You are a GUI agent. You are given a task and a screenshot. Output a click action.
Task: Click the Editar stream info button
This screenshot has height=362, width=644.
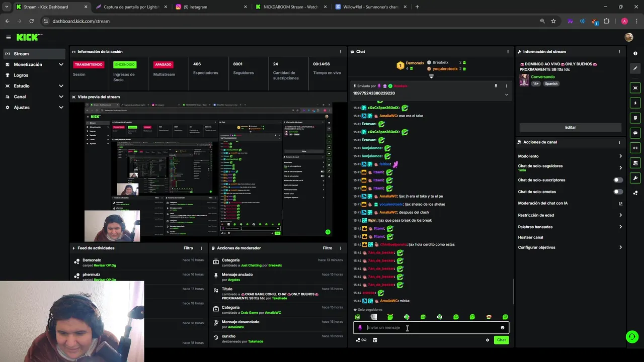pyautogui.click(x=570, y=127)
